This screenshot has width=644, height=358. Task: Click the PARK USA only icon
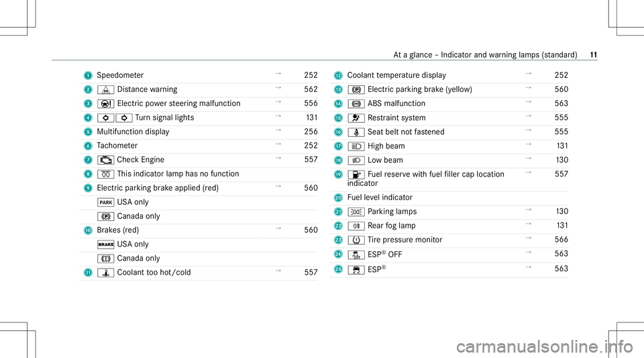105,202
